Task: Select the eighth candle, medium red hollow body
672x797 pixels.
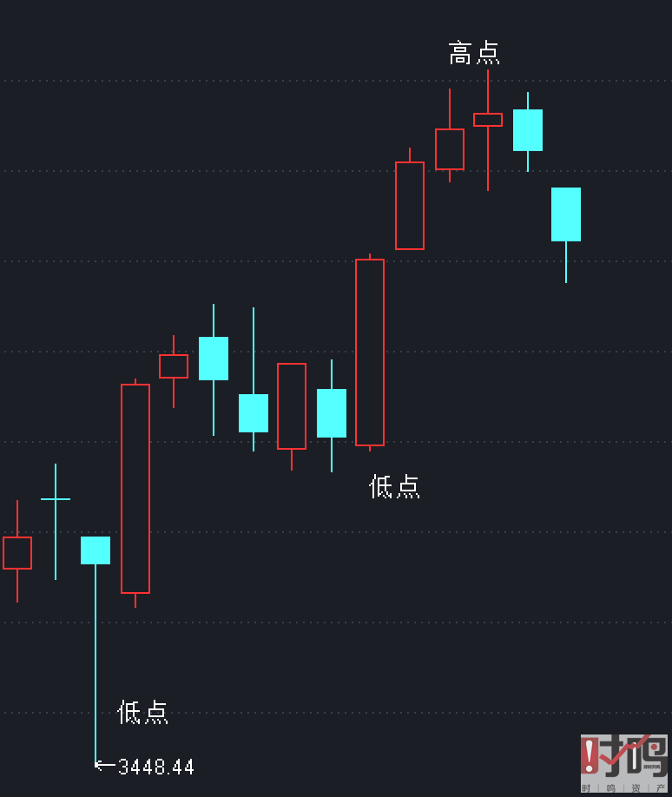Action: pos(292,406)
